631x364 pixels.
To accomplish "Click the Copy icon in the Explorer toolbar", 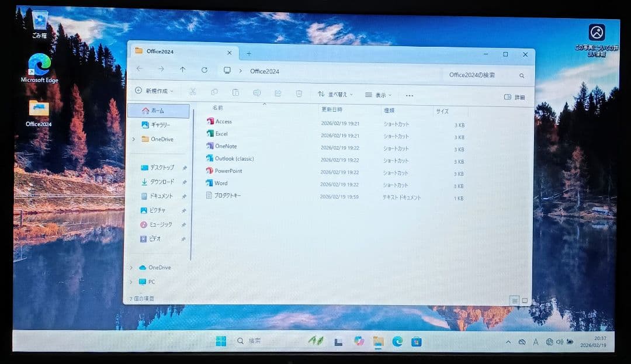I will point(214,93).
